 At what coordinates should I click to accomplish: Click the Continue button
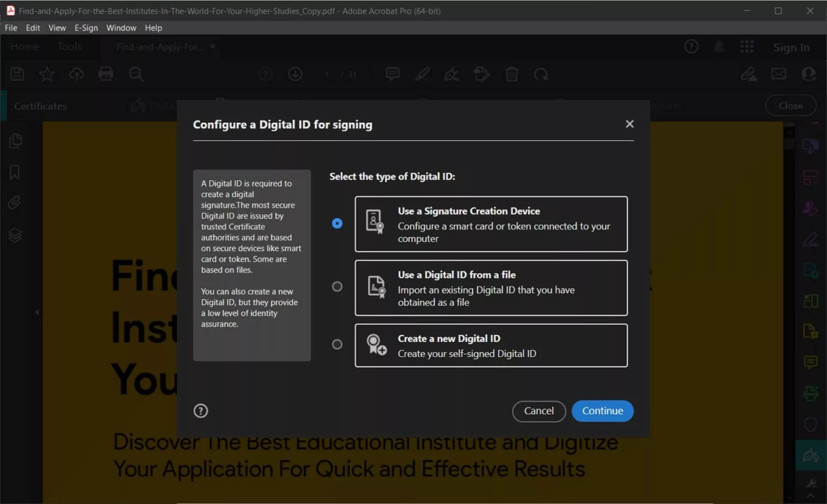click(603, 411)
